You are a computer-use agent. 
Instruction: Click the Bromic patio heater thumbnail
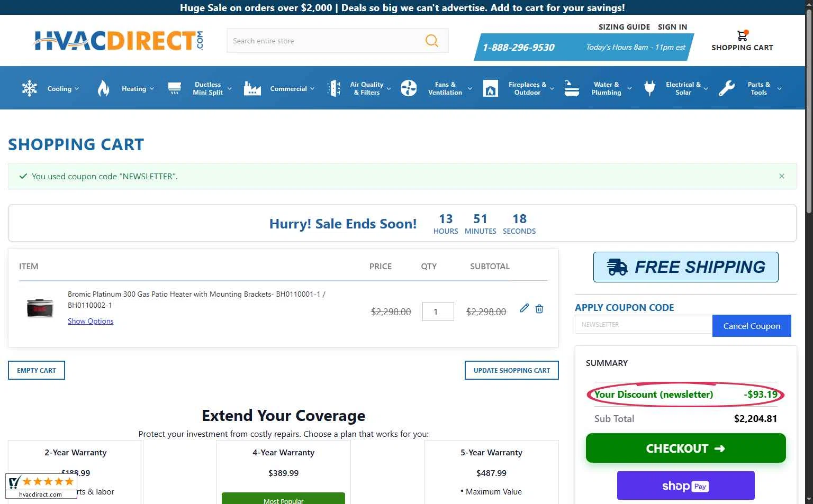click(x=40, y=308)
